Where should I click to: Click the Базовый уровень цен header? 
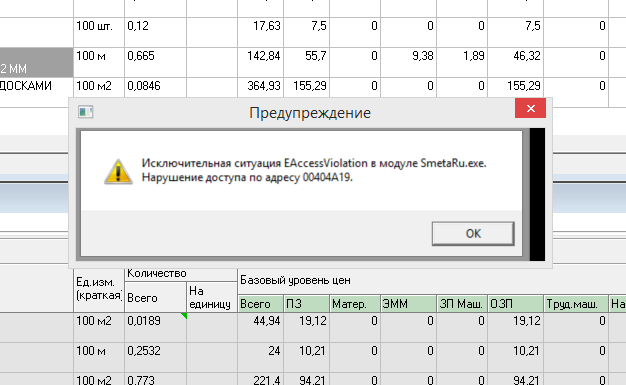point(295,280)
